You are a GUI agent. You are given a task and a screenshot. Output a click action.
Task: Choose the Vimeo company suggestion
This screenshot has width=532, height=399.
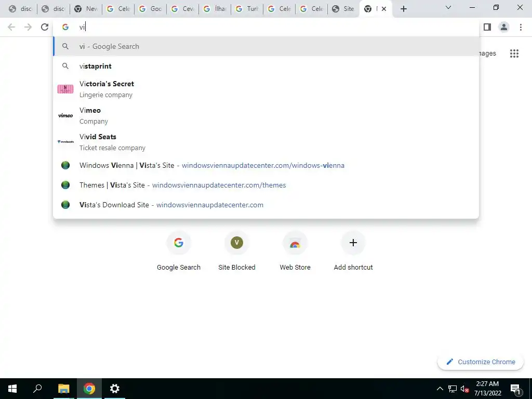point(267,116)
